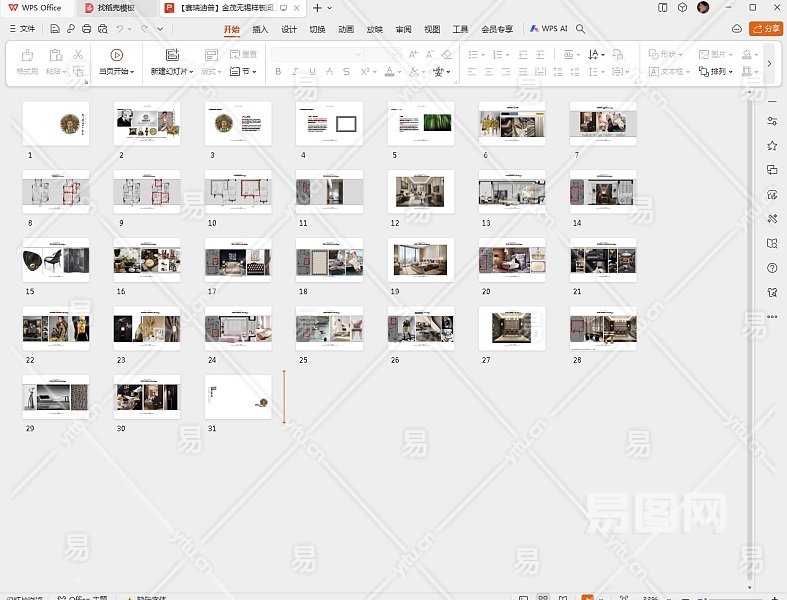Click the 新建幻灯片 new slide icon
Screen dimensions: 787x600
coord(172,55)
